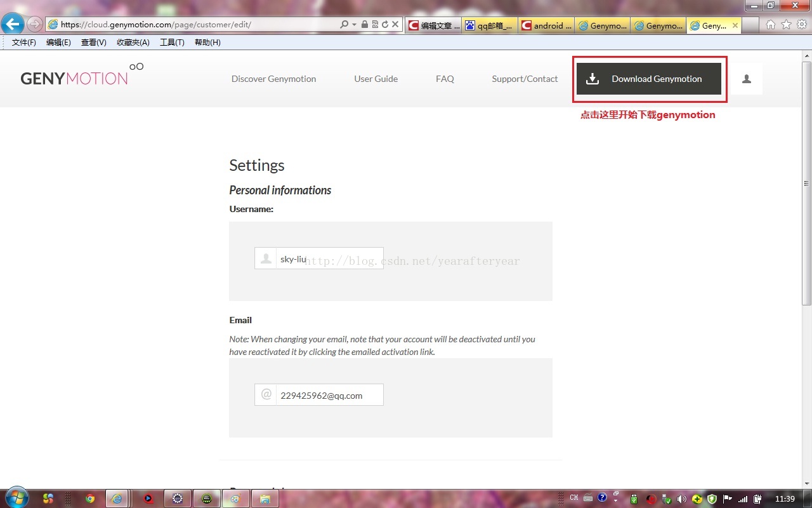The width and height of the screenshot is (812, 508).
Task: Click the Settings heading
Action: click(256, 165)
